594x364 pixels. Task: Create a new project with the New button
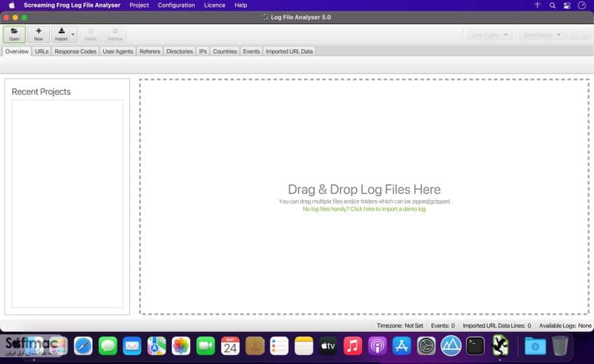[38, 34]
